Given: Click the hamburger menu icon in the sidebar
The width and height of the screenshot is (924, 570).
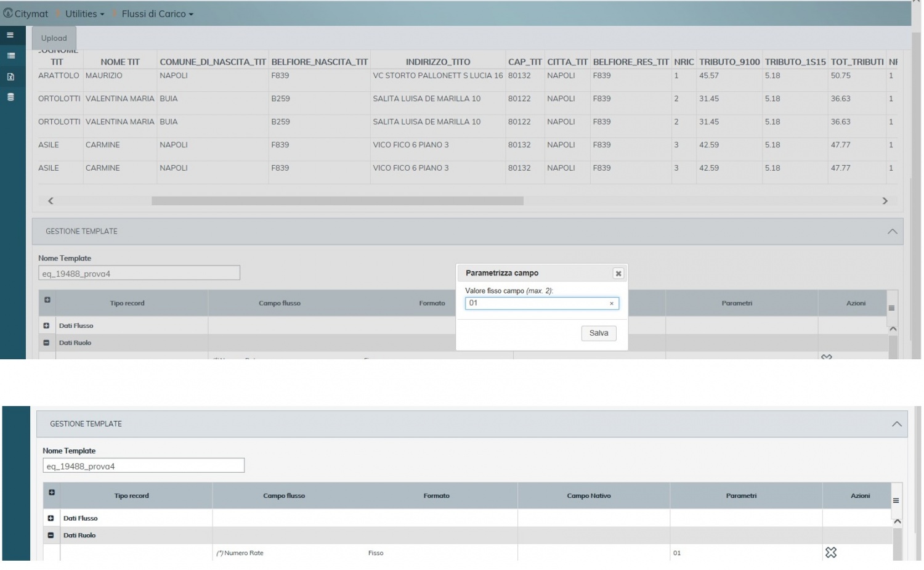Looking at the screenshot, I should pyautogui.click(x=10, y=35).
